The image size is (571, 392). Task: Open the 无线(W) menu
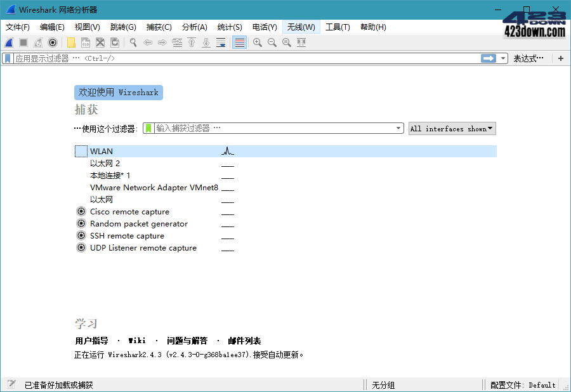301,27
